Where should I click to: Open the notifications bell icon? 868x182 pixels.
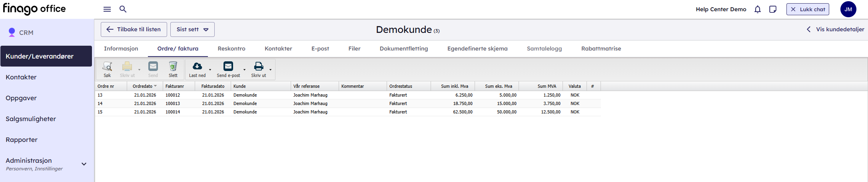coord(757,9)
